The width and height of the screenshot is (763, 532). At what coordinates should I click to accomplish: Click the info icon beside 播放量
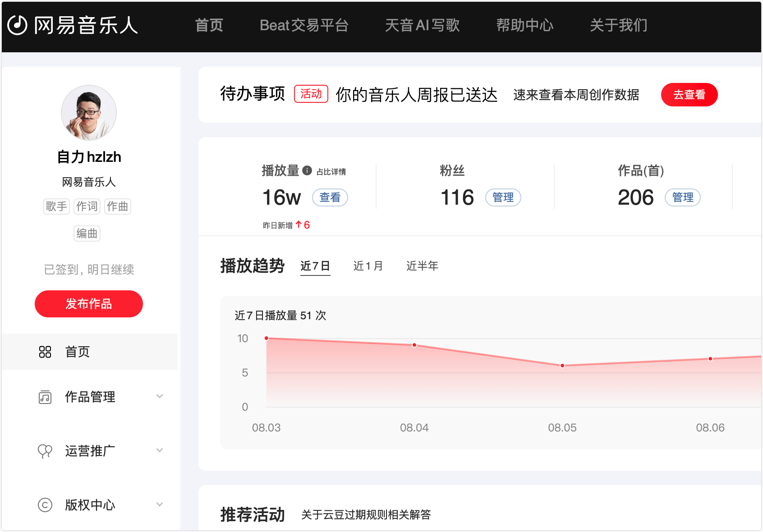(x=307, y=170)
